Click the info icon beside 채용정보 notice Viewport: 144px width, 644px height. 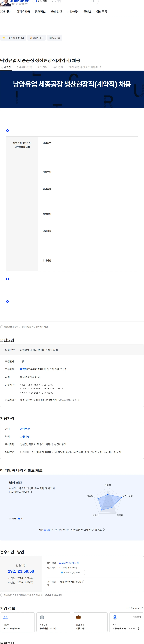2,327
